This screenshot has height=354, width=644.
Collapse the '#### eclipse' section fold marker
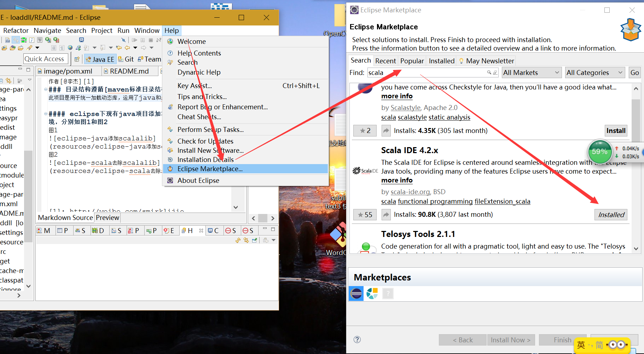point(46,114)
